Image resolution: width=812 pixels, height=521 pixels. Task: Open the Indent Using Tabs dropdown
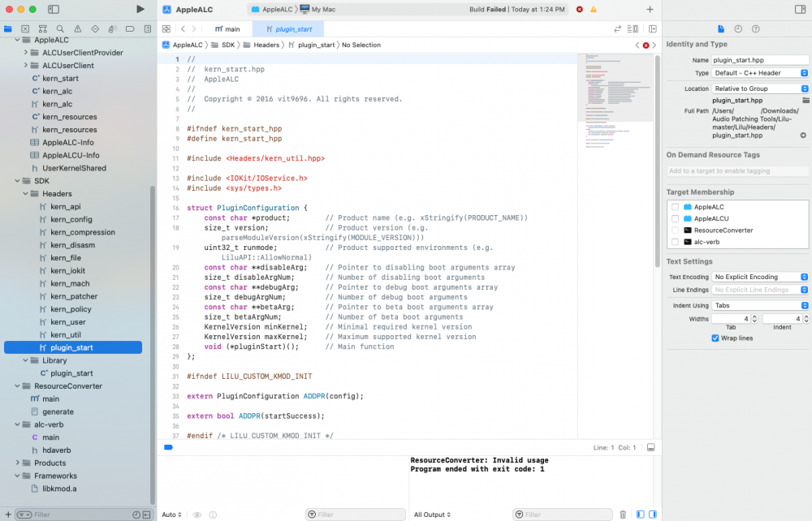tap(760, 305)
